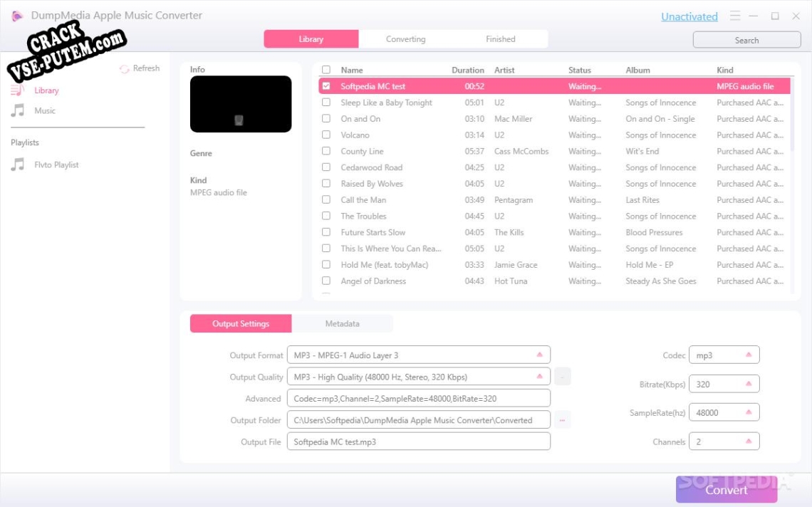Click the Output File name field
The image size is (812, 507).
[x=418, y=441]
